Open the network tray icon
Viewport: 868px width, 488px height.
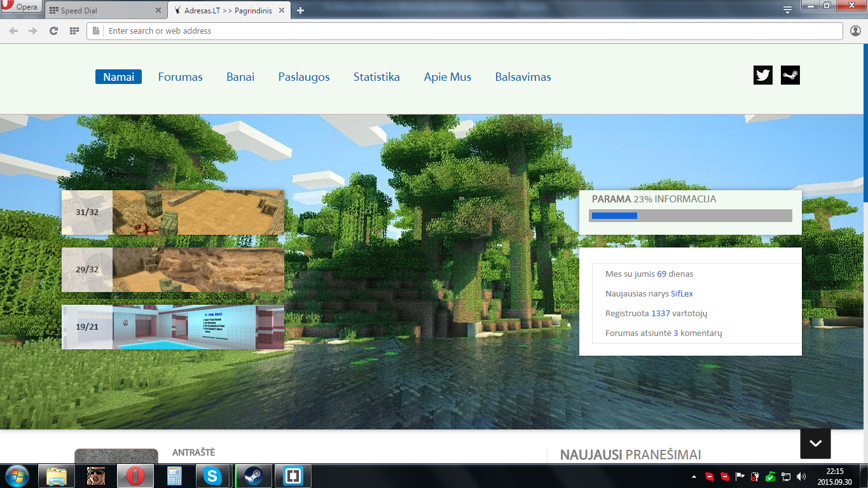click(x=786, y=476)
